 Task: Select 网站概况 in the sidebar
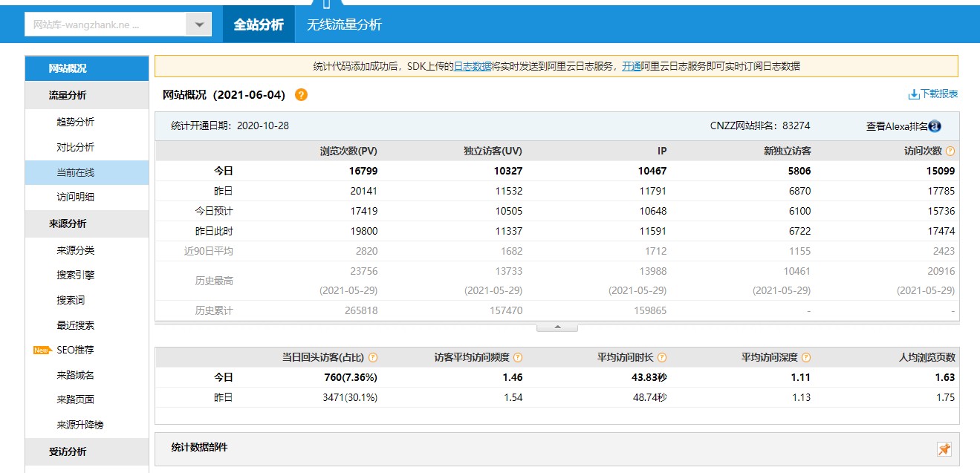[x=87, y=68]
